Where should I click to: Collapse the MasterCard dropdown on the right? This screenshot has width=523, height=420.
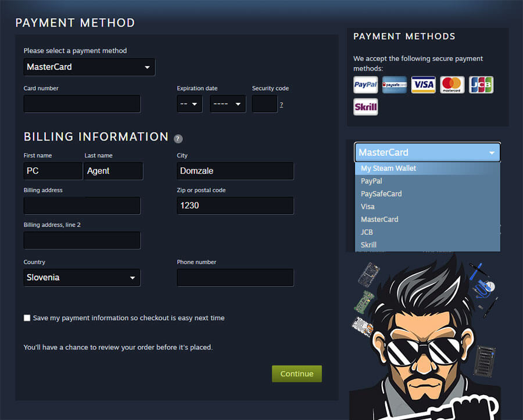click(x=427, y=152)
